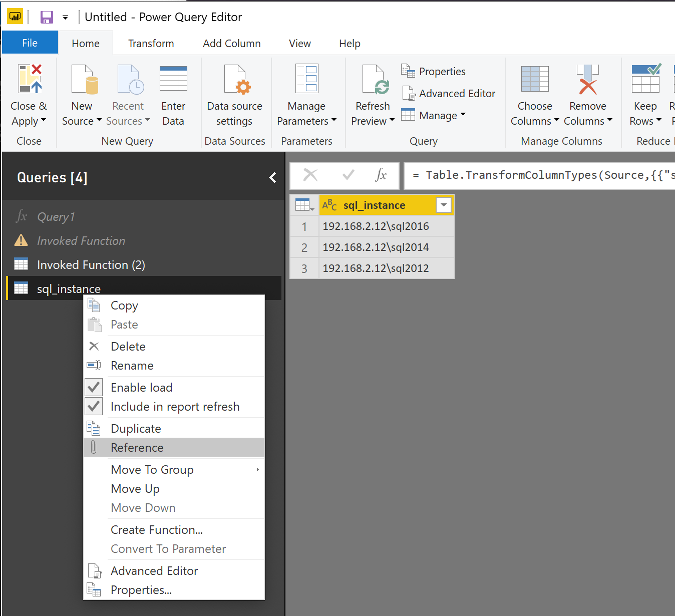Viewport: 675px width, 616px height.
Task: Click Manage Parameters
Action: coord(306,93)
